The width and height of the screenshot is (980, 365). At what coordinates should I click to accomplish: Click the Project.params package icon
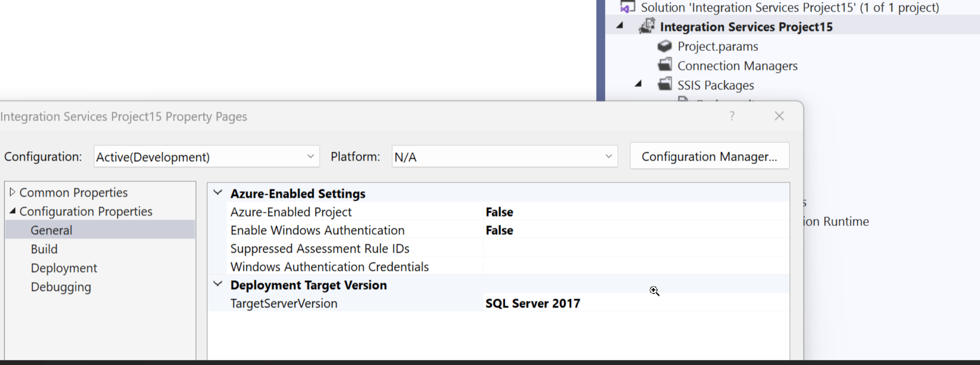[x=665, y=46]
